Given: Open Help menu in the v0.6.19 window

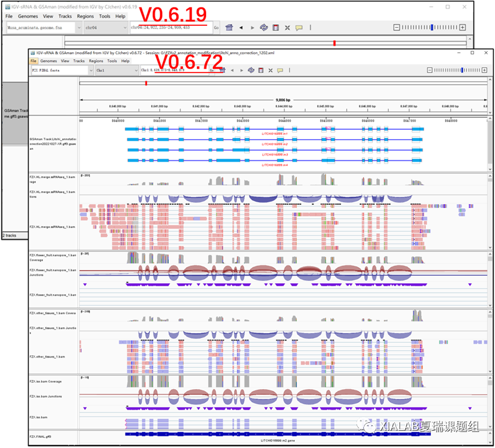Looking at the screenshot, I should tap(120, 16).
